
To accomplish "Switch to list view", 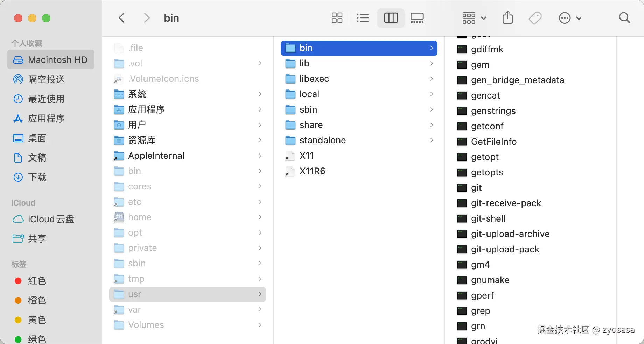I will (x=363, y=18).
